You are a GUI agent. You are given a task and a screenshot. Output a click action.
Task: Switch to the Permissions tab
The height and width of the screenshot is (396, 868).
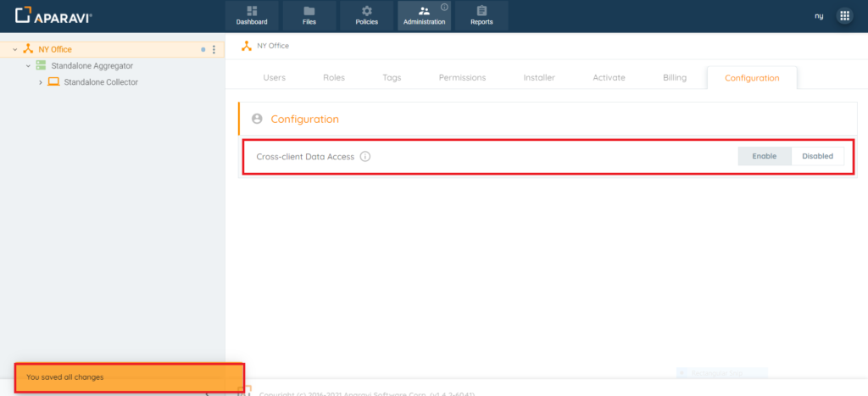click(462, 77)
